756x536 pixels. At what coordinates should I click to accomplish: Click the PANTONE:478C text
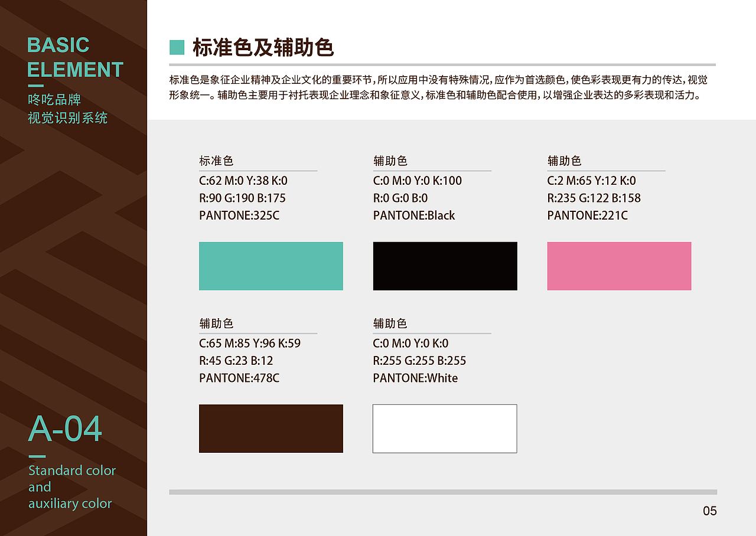239,378
